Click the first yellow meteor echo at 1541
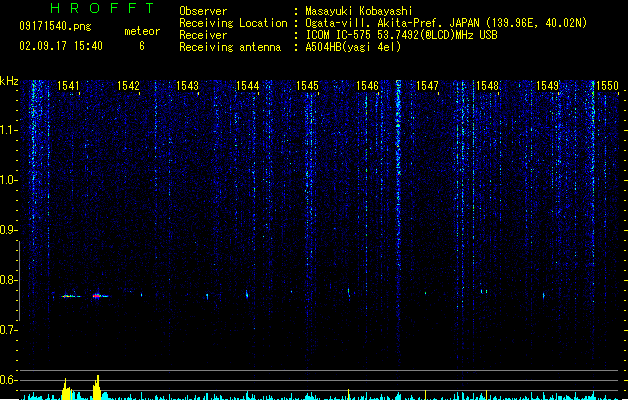Viewport: 629px width, 400px height. 69,296
